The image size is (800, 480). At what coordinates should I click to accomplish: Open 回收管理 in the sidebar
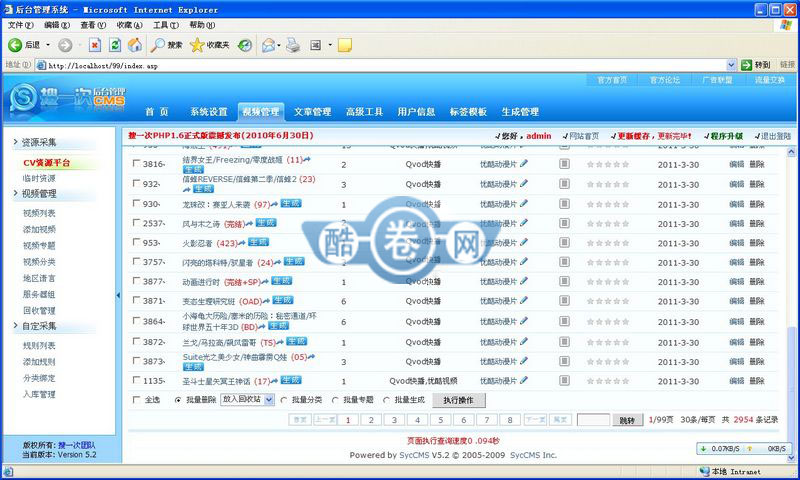tap(39, 311)
